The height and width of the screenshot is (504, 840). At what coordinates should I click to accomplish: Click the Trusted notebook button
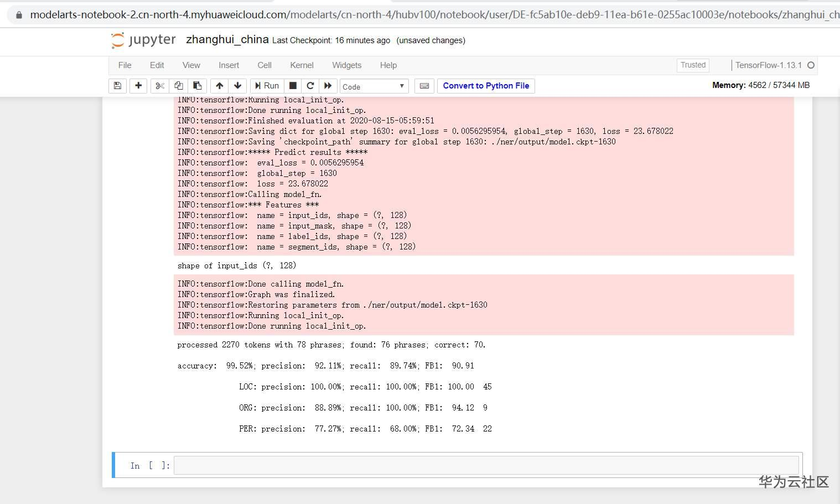click(693, 65)
